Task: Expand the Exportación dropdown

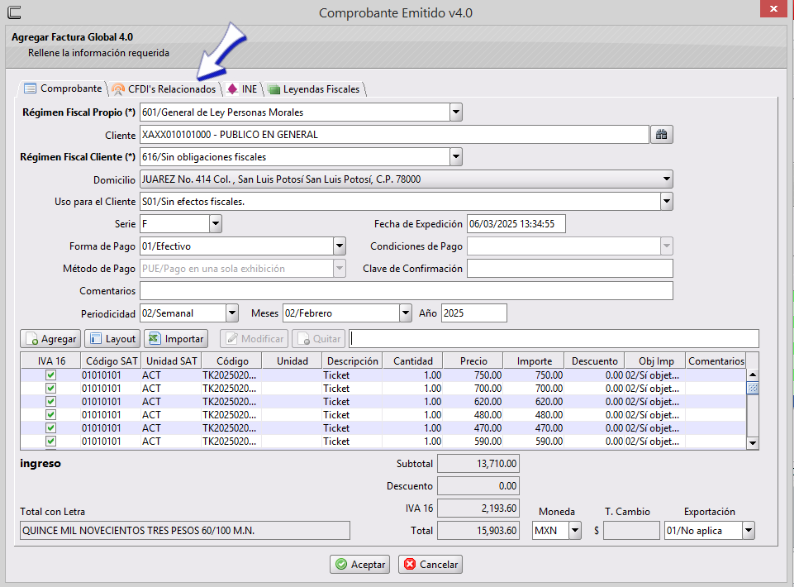Action: [x=748, y=530]
